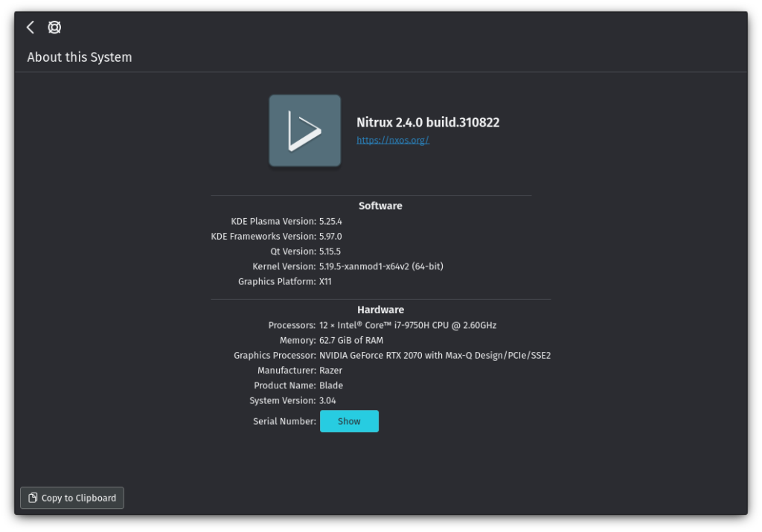This screenshot has height=532, width=762.
Task: Click the 'KDE Plasma Version:' label
Action: point(273,222)
